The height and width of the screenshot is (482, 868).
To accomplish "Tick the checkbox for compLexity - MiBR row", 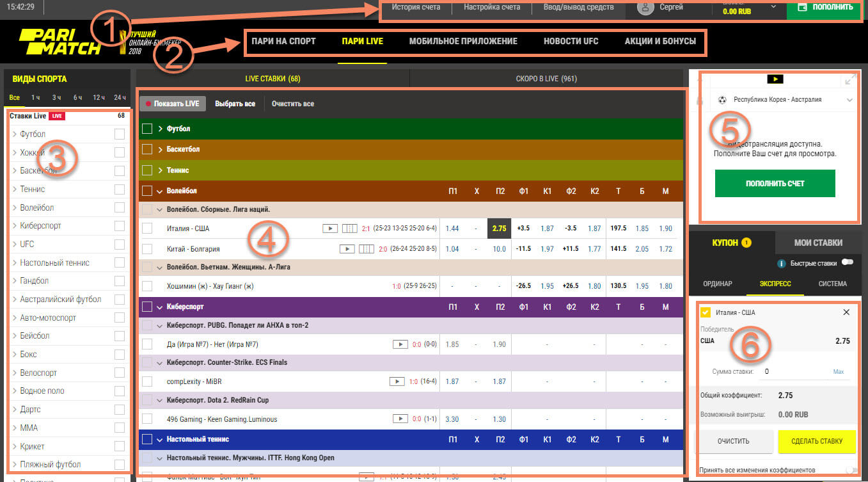I will click(147, 382).
